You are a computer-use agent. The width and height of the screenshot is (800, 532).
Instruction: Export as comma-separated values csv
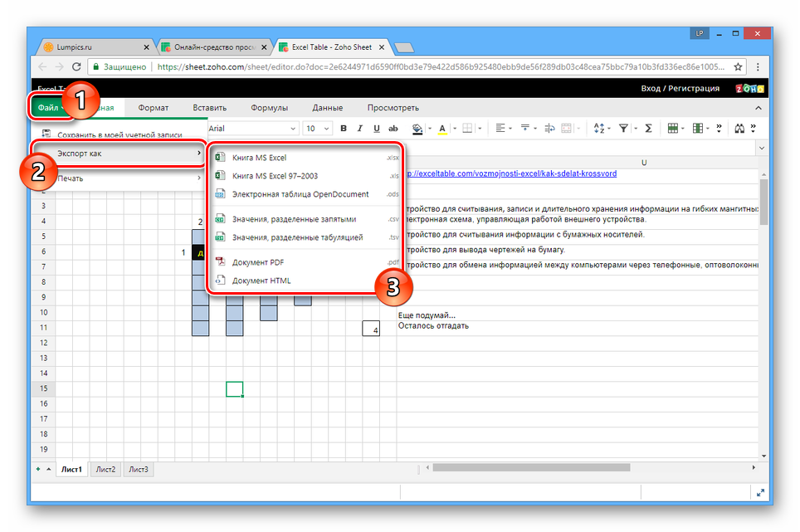click(306, 219)
